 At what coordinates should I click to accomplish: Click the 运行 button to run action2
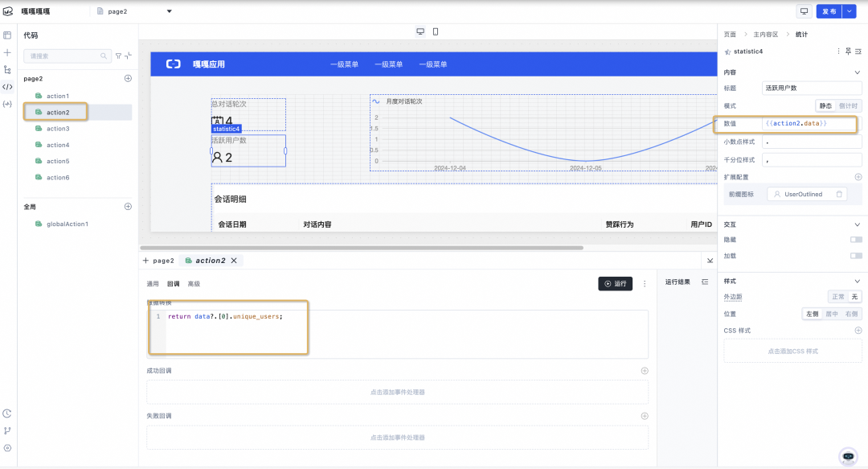coord(615,284)
